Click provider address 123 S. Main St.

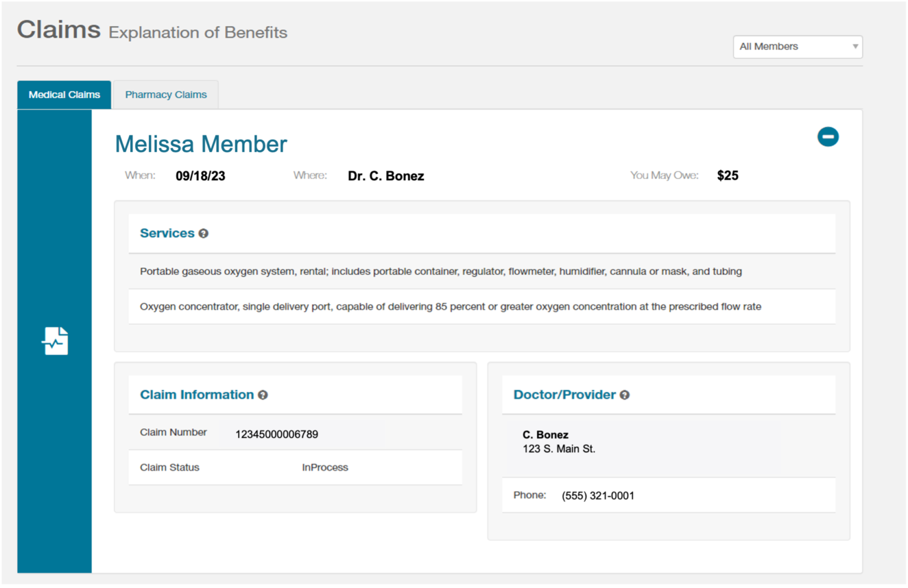[559, 449]
